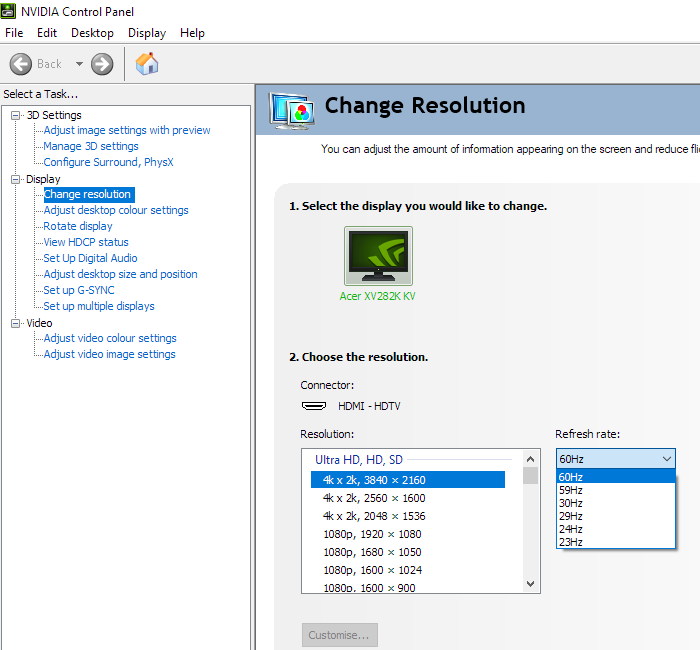Open Adjust image settings with preview
Viewport: 700px width, 650px height.
click(127, 130)
